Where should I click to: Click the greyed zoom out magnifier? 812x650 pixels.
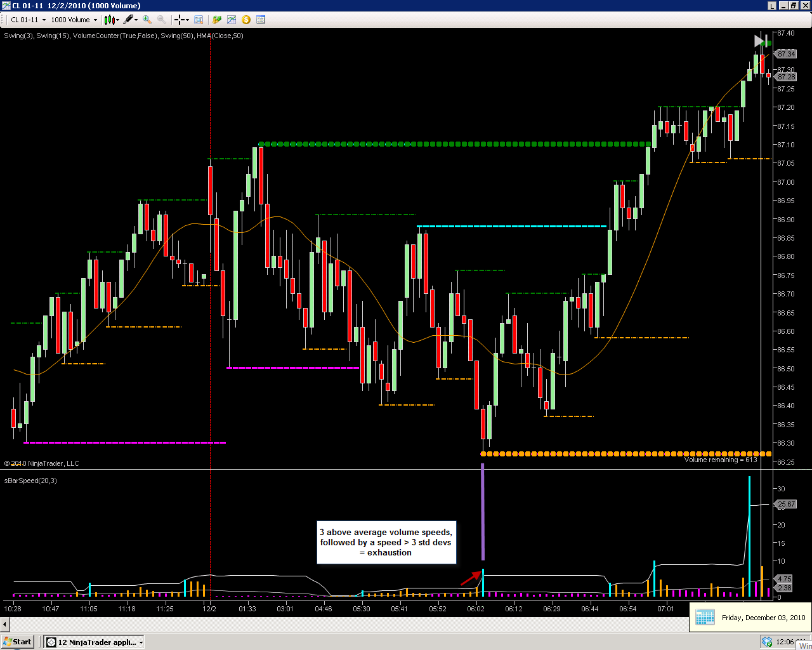pyautogui.click(x=162, y=20)
